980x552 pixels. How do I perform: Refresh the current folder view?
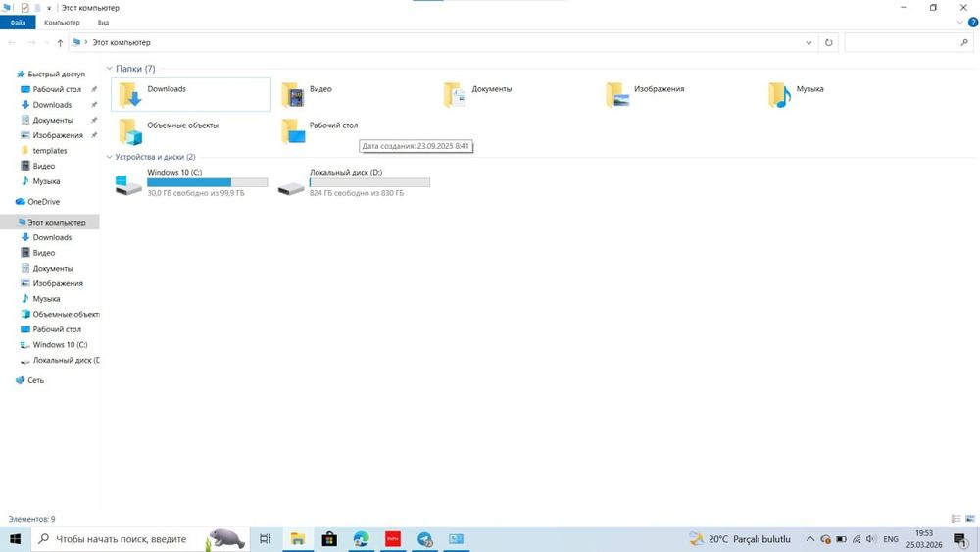pos(829,42)
